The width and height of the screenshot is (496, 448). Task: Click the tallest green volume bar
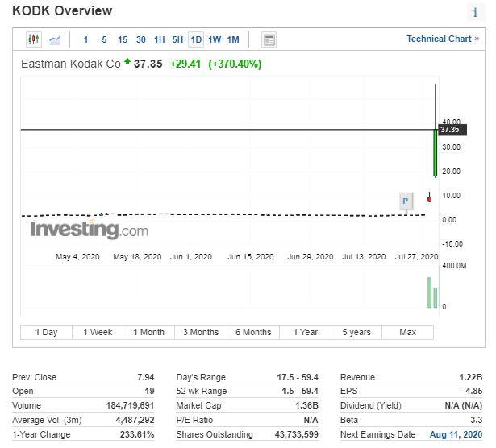429,292
